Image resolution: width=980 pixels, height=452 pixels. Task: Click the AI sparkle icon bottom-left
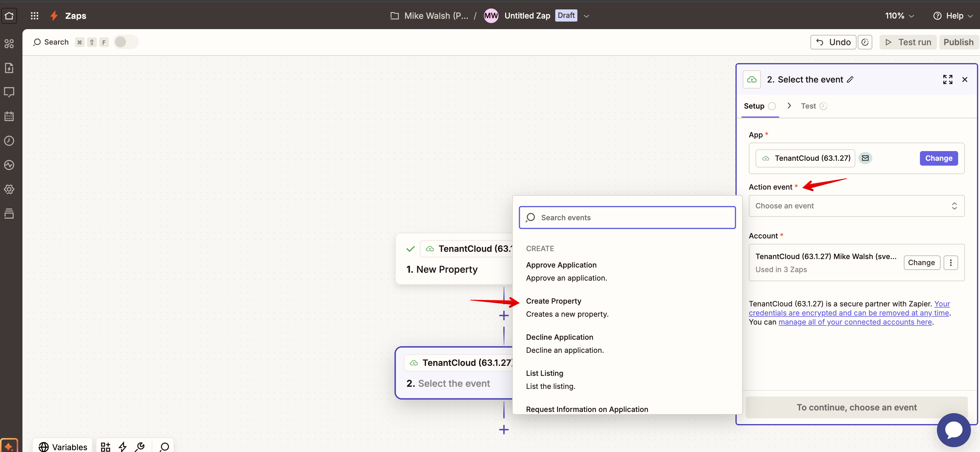coord(9,446)
